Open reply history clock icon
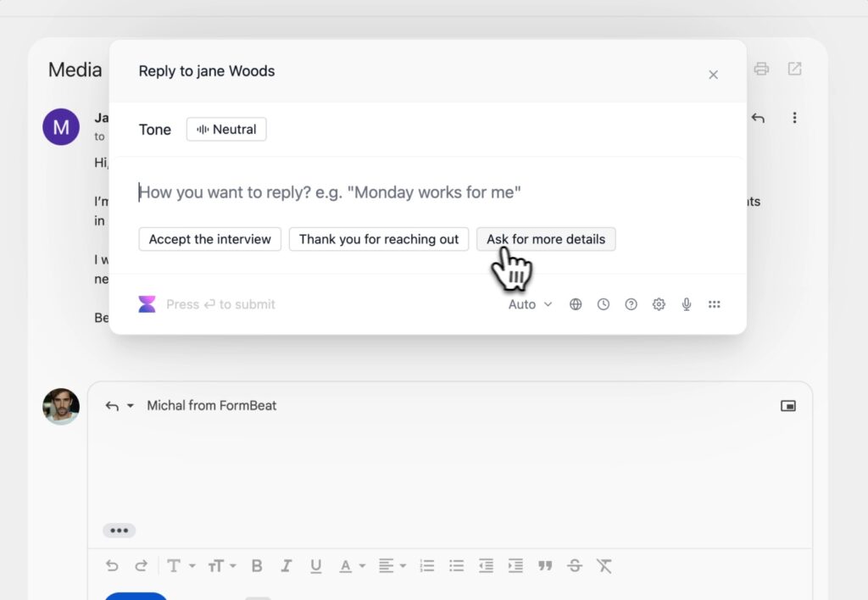 pyautogui.click(x=604, y=304)
